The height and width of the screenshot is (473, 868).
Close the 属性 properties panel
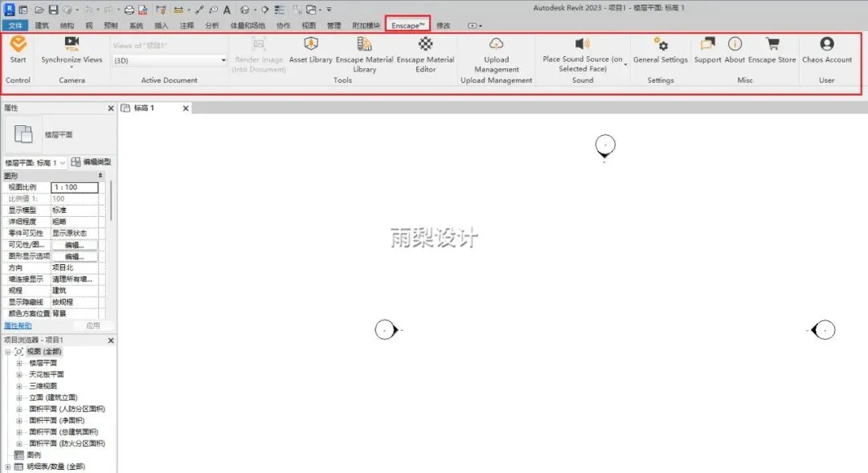tap(111, 108)
